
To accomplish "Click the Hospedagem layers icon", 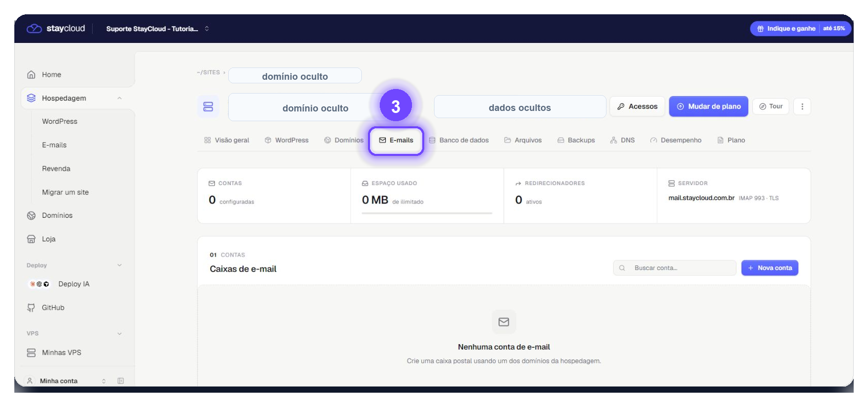I will pyautogui.click(x=31, y=98).
